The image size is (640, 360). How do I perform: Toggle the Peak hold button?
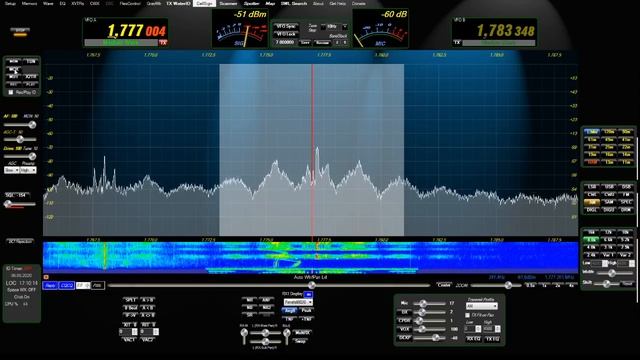pyautogui.click(x=306, y=311)
